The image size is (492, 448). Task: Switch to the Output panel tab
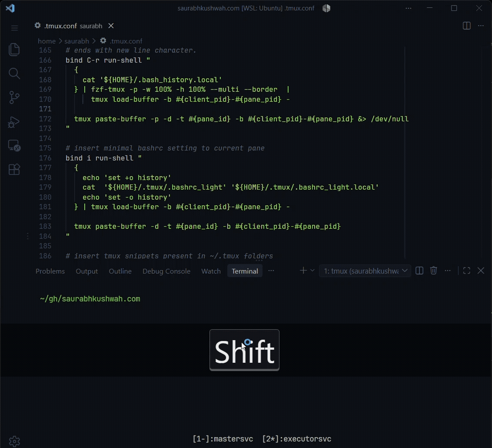click(x=86, y=271)
